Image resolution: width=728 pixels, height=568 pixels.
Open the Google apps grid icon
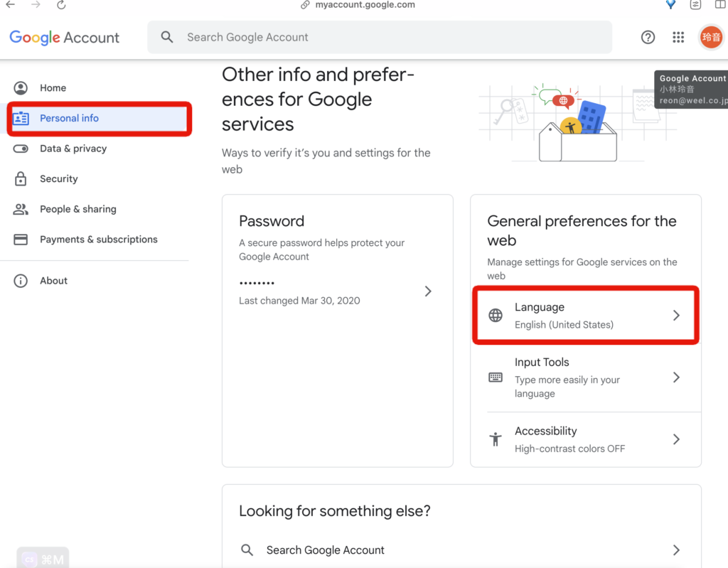[x=678, y=37]
